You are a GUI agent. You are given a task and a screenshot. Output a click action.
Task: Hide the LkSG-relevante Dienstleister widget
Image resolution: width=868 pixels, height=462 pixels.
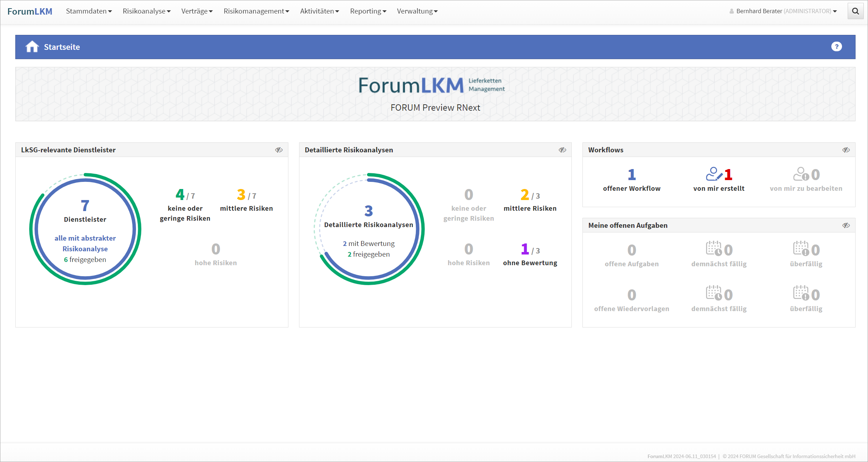pyautogui.click(x=279, y=150)
